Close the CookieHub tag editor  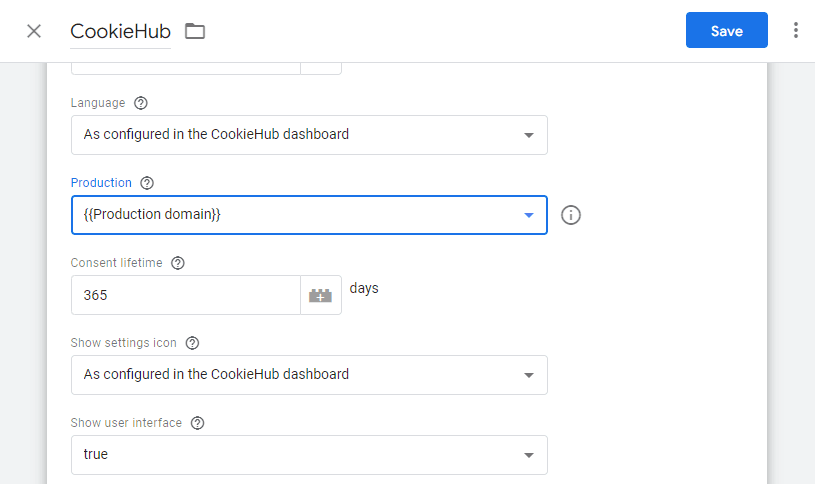tap(34, 31)
